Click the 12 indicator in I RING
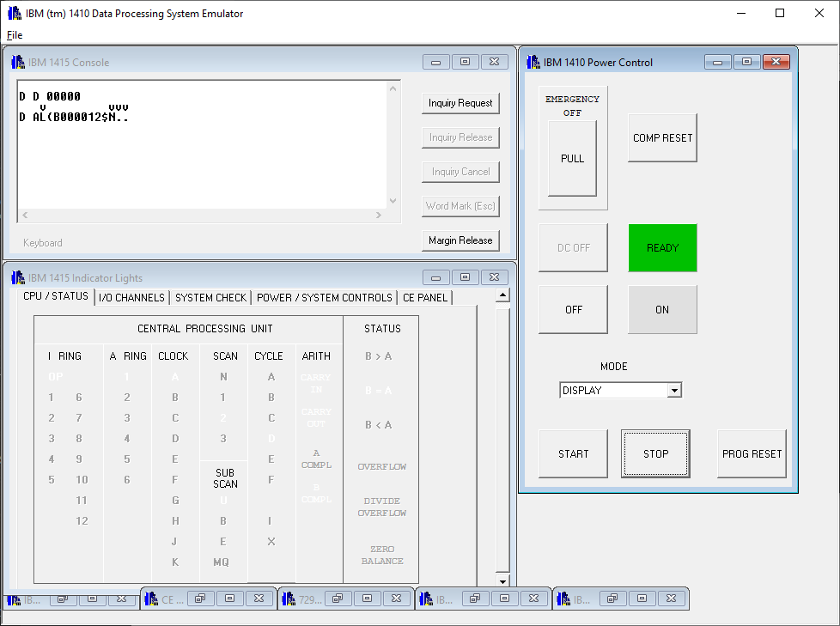The height and width of the screenshot is (626, 840). [82, 520]
